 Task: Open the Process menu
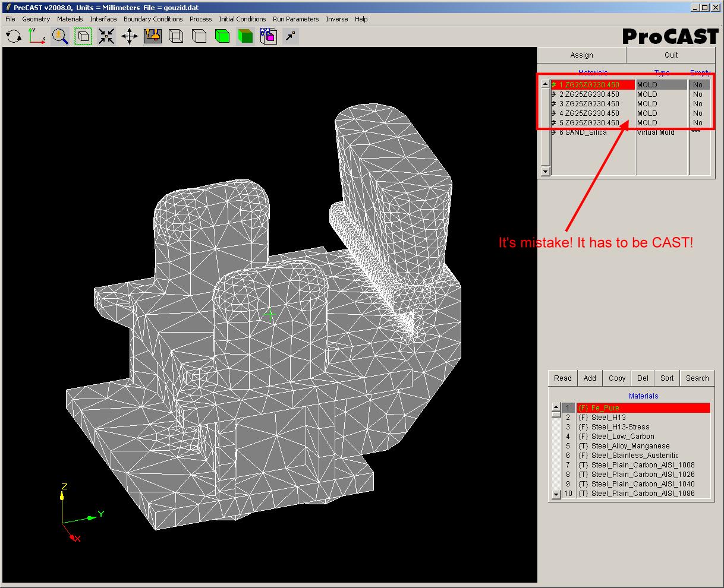pyautogui.click(x=201, y=19)
